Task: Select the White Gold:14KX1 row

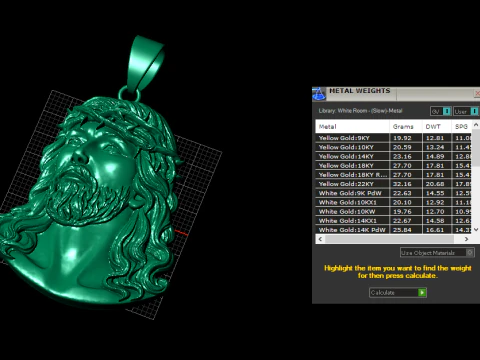Action: click(393, 221)
